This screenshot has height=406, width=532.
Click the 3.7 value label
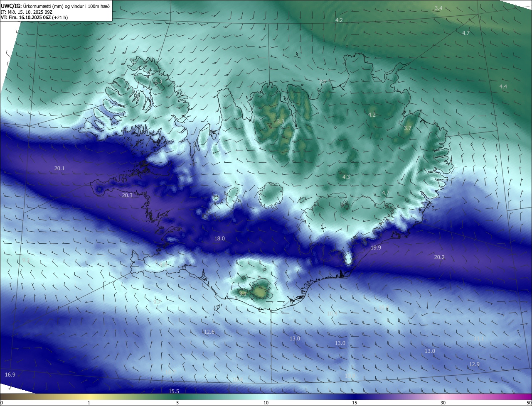[x=407, y=128]
